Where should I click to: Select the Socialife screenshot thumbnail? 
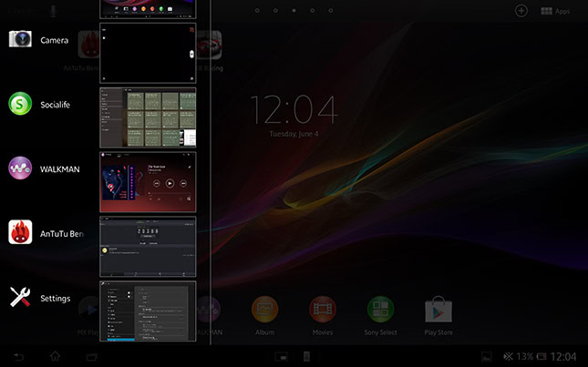(x=148, y=117)
